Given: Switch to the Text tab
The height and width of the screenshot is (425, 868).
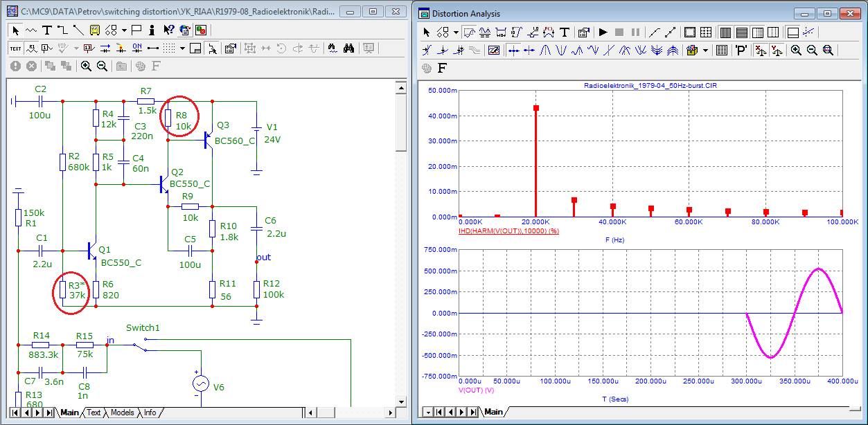Looking at the screenshot, I should [93, 413].
